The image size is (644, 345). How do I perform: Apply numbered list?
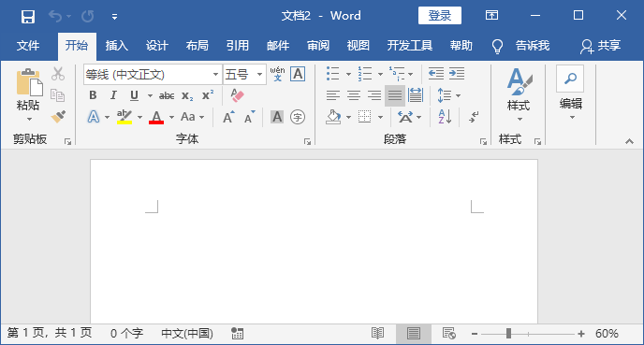coord(365,74)
